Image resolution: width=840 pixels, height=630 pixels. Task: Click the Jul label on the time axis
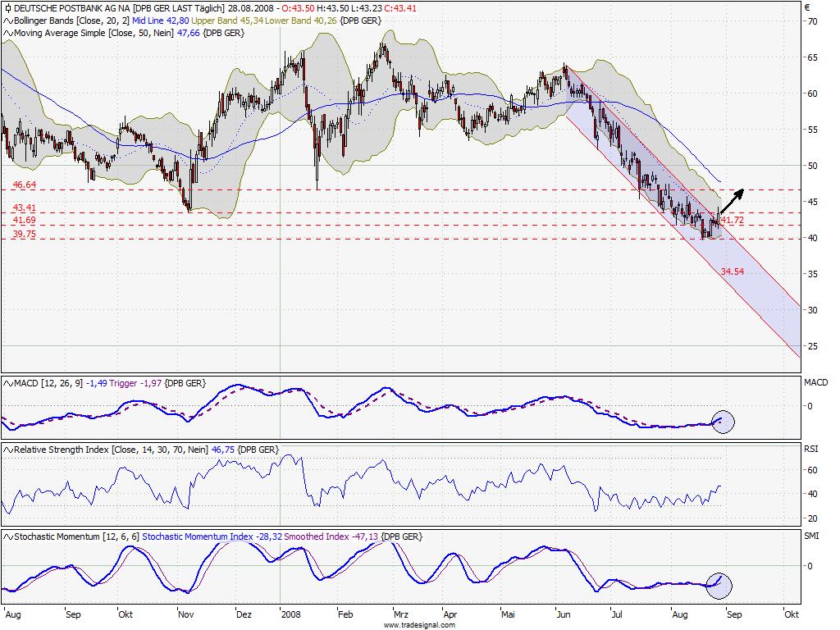coord(617,614)
